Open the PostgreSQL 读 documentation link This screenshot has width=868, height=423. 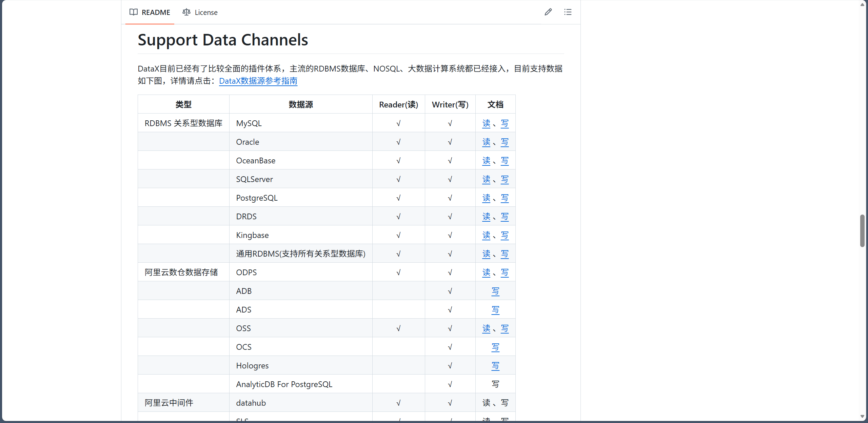tap(486, 198)
